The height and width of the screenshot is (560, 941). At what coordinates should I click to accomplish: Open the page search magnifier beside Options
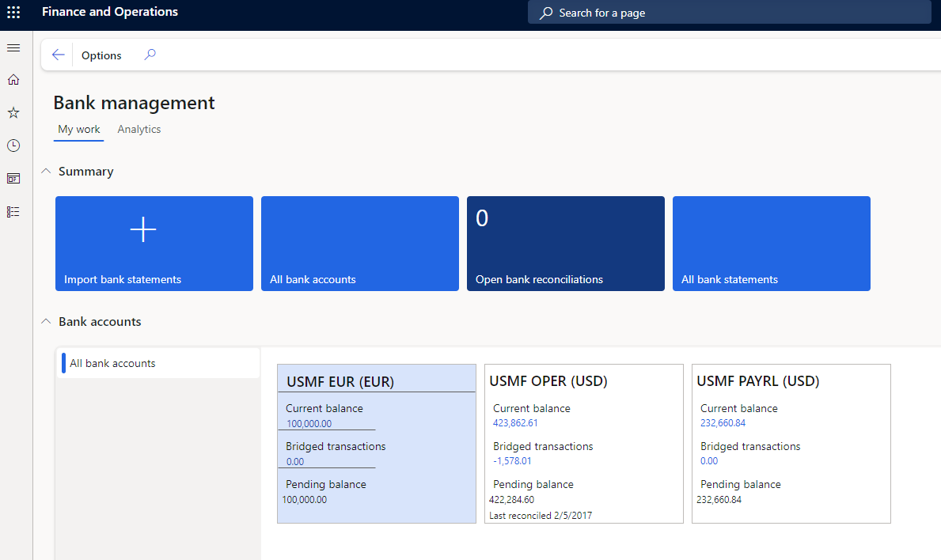tap(150, 54)
